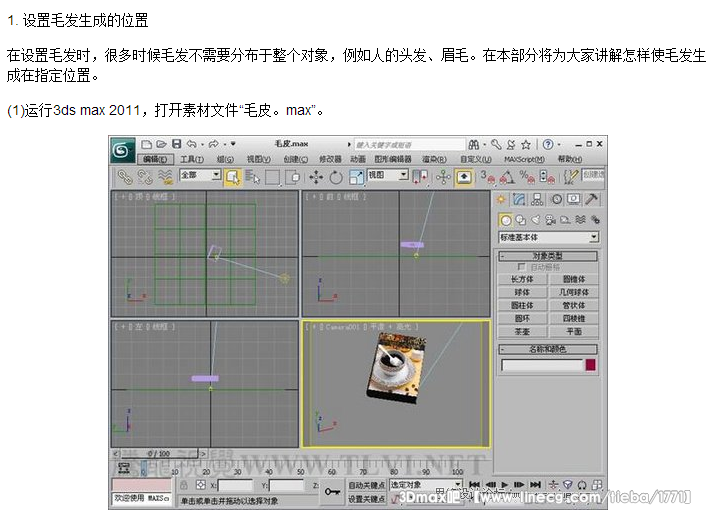This screenshot has width=720, height=514.
Task: Switch to the Display panel tab
Action: (x=574, y=199)
